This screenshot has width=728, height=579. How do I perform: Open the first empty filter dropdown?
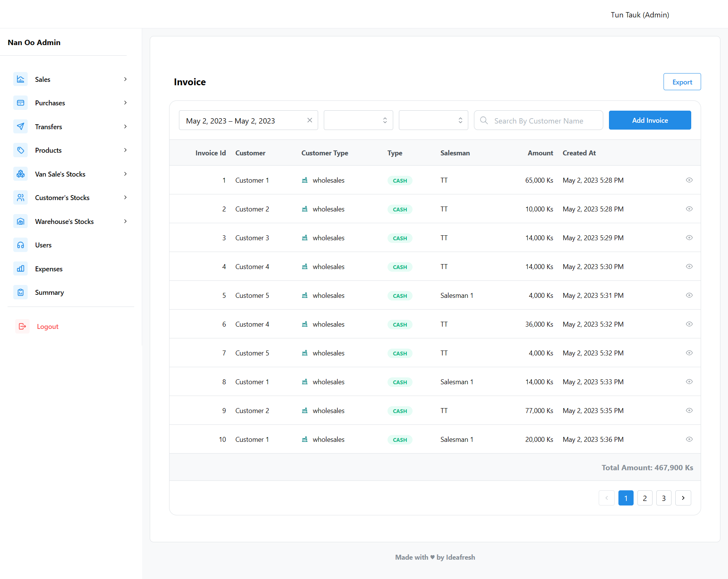pos(358,120)
